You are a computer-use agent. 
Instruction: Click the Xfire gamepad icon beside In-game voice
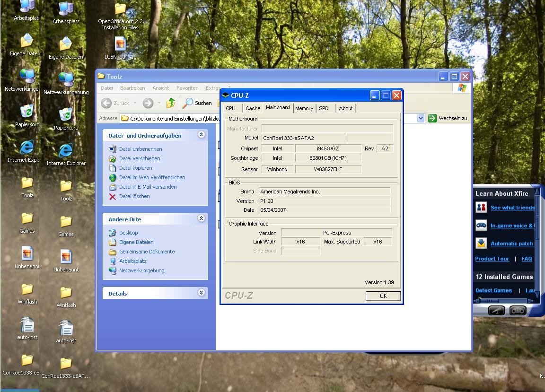click(482, 225)
